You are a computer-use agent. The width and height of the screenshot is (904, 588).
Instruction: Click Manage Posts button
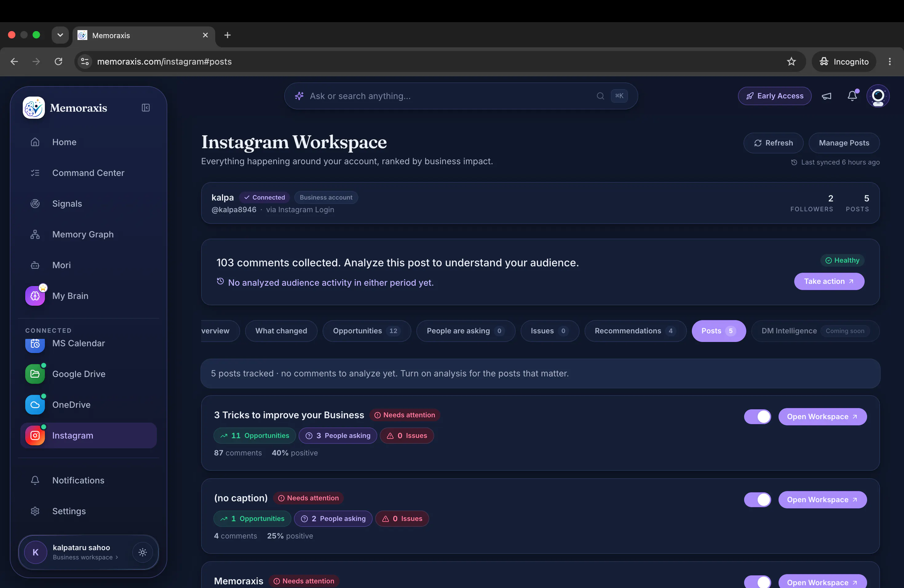click(x=844, y=143)
